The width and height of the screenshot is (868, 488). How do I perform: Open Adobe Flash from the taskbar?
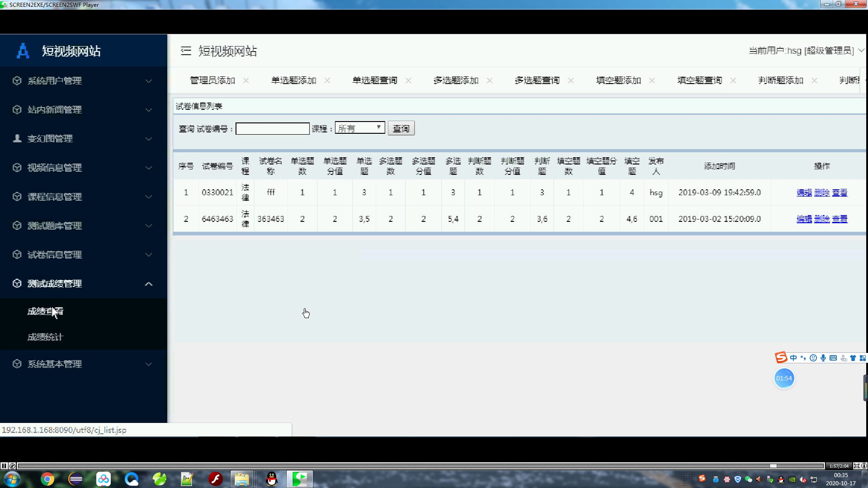point(216,479)
